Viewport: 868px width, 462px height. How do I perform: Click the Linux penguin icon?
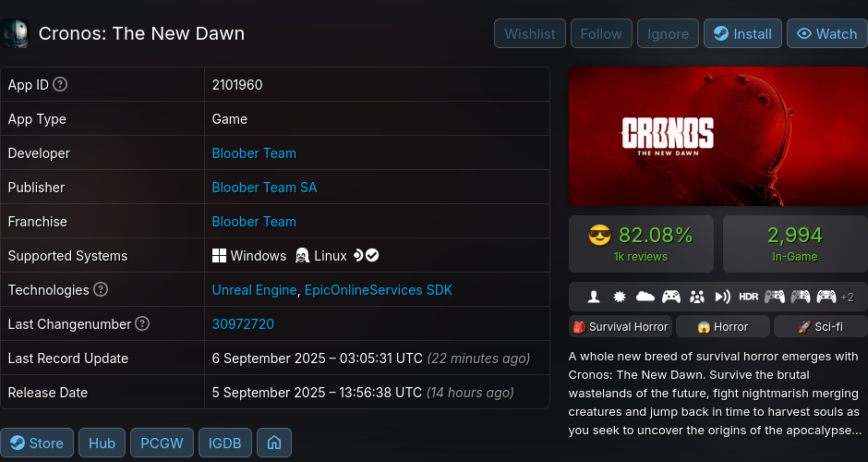coord(302,255)
